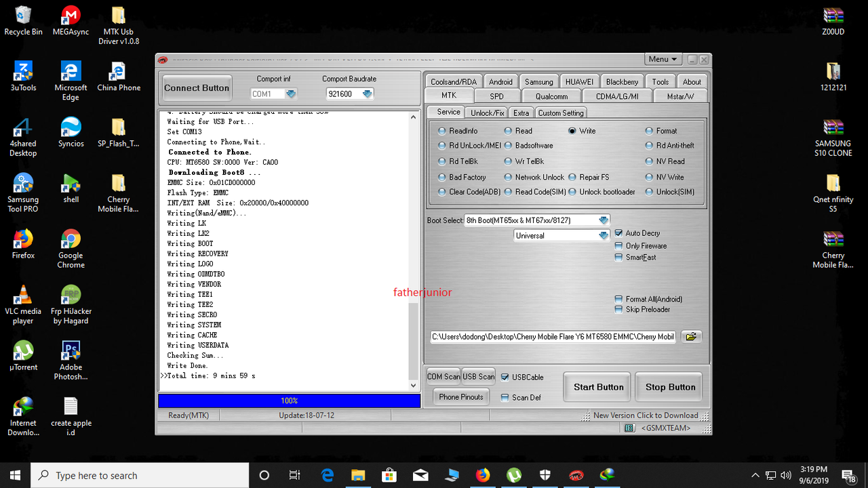Image resolution: width=868 pixels, height=488 pixels.
Task: Choose Network Unlock radio option
Action: [534, 178]
